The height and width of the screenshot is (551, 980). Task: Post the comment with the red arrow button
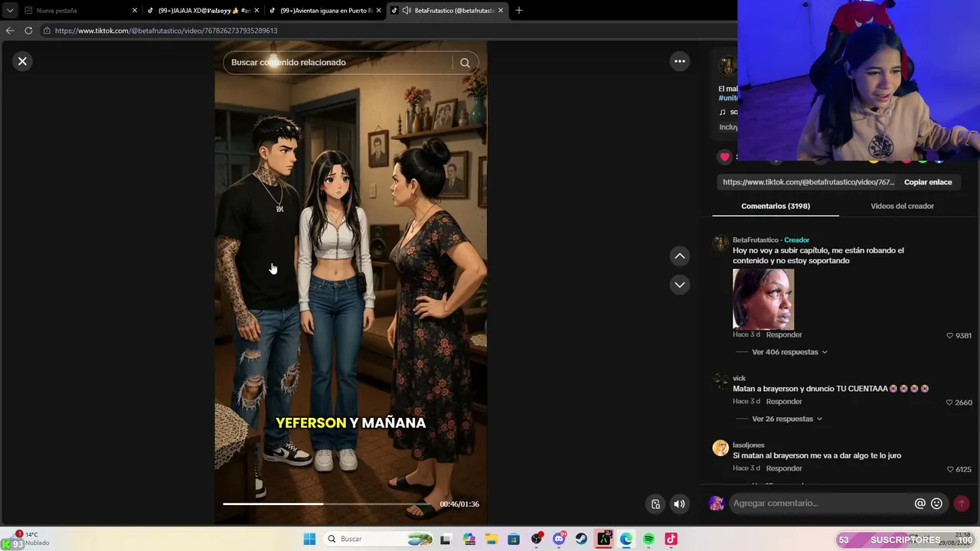(x=961, y=504)
